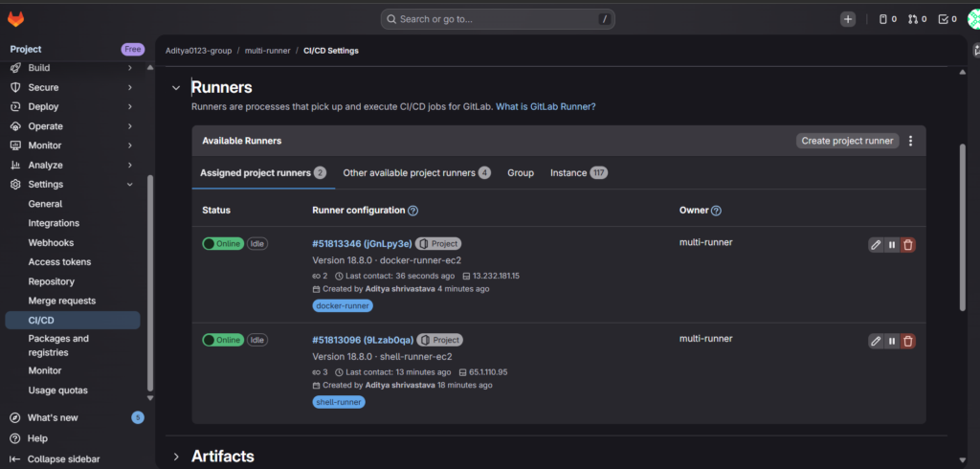Click the GitLab fox logo

(x=16, y=19)
